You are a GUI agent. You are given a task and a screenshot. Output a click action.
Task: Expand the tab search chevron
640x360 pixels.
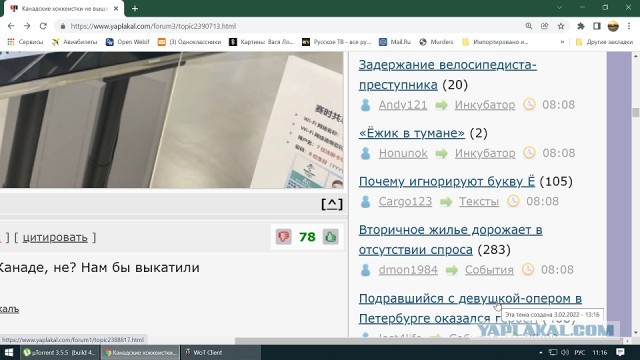click(x=559, y=7)
